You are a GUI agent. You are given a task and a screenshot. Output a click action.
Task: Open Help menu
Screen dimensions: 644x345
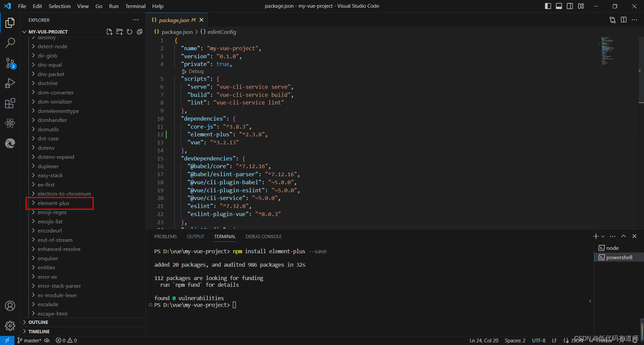[158, 6]
